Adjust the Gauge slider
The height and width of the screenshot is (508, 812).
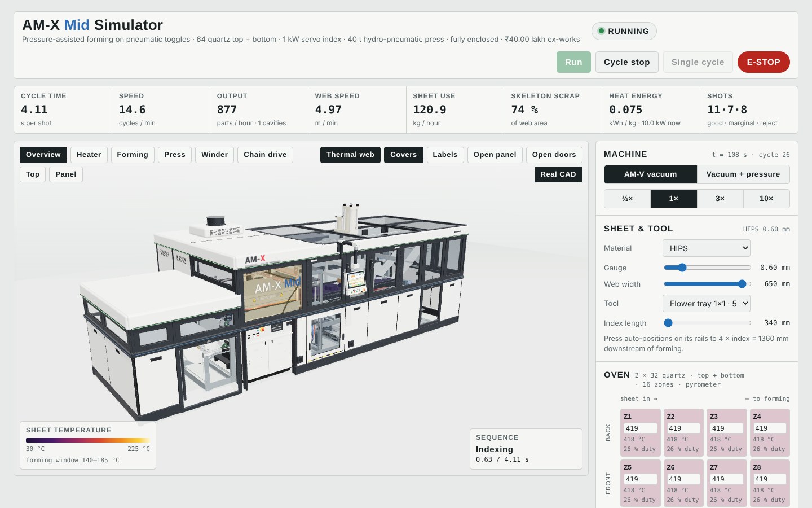(x=708, y=268)
